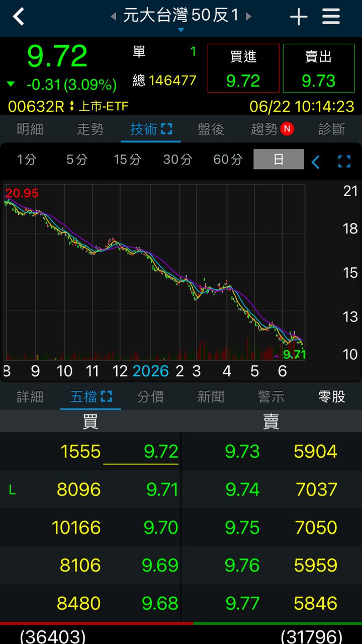Add stock with the plus icon
The height and width of the screenshot is (644, 362).
point(299,17)
